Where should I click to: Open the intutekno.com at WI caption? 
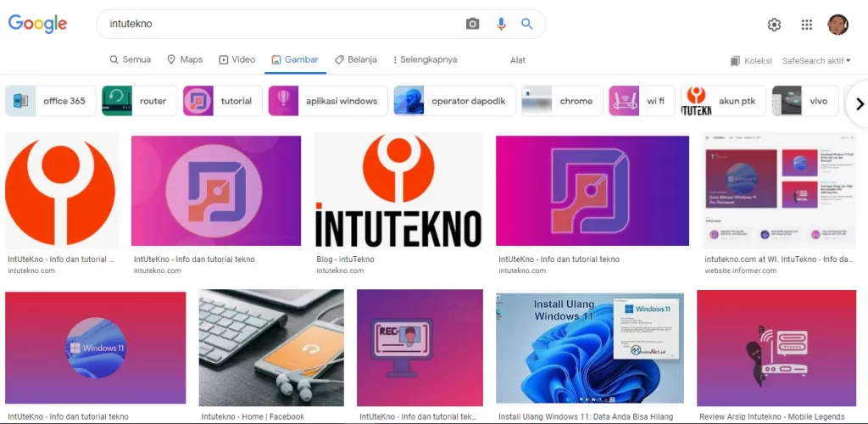click(779, 259)
